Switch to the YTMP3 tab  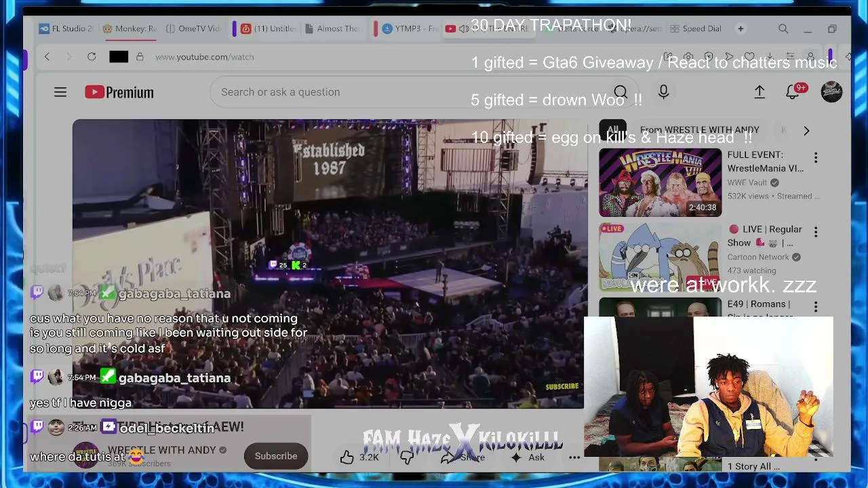click(410, 29)
